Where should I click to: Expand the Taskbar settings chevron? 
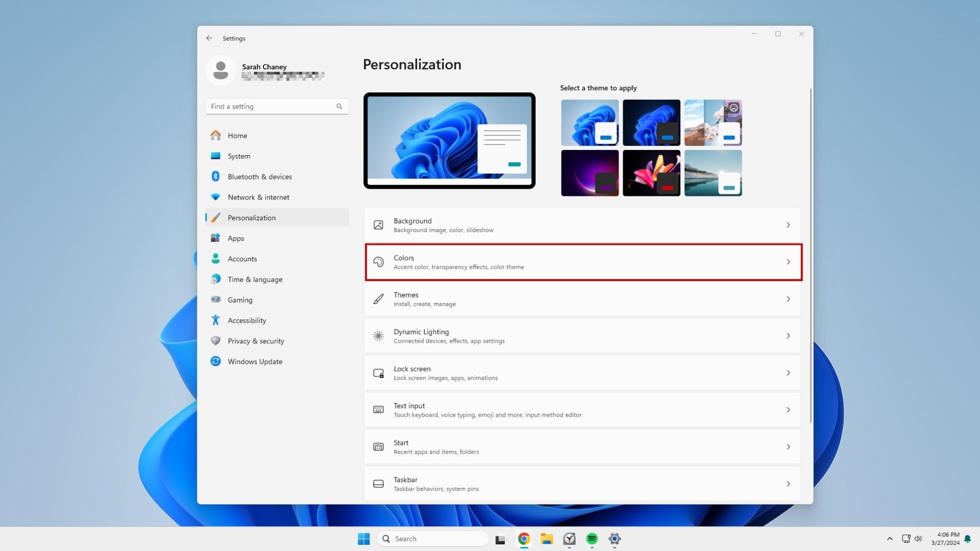[788, 484]
